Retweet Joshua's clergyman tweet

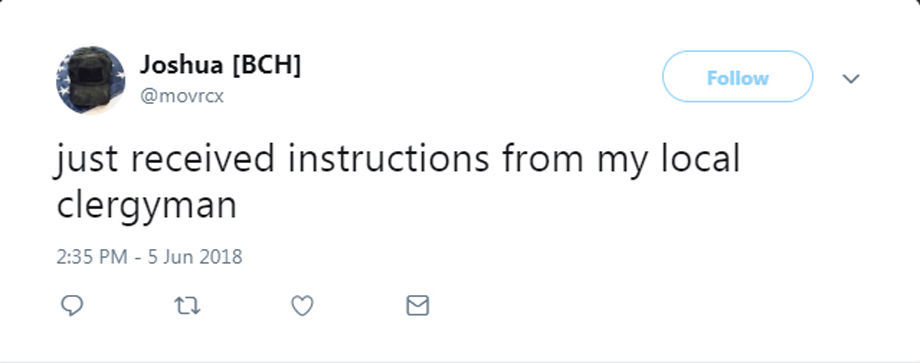pyautogui.click(x=187, y=306)
